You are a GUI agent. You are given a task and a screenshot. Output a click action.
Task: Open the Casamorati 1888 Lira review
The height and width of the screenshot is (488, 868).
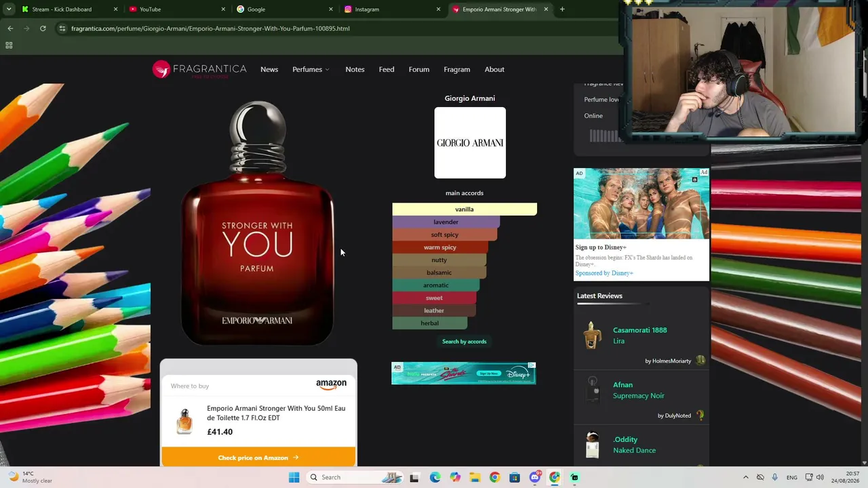pos(640,335)
